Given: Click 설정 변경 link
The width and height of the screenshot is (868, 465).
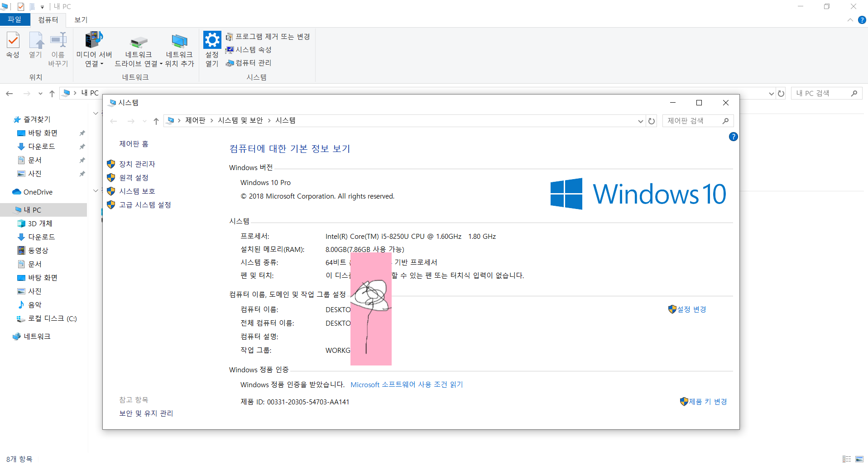Looking at the screenshot, I should (x=691, y=309).
